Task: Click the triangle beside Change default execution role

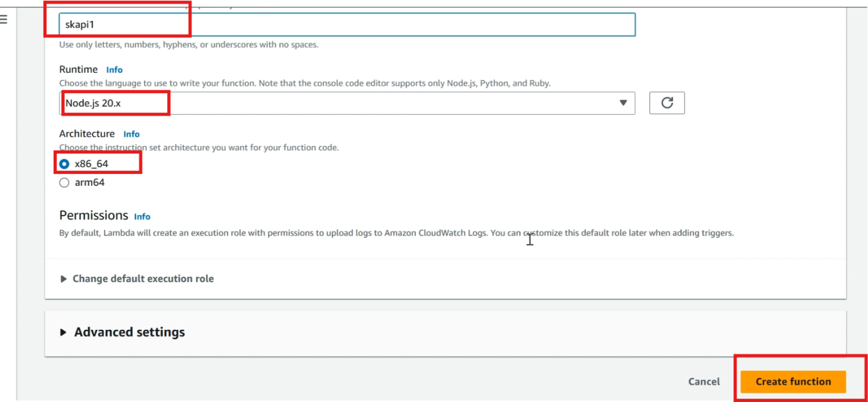Action: pos(64,278)
